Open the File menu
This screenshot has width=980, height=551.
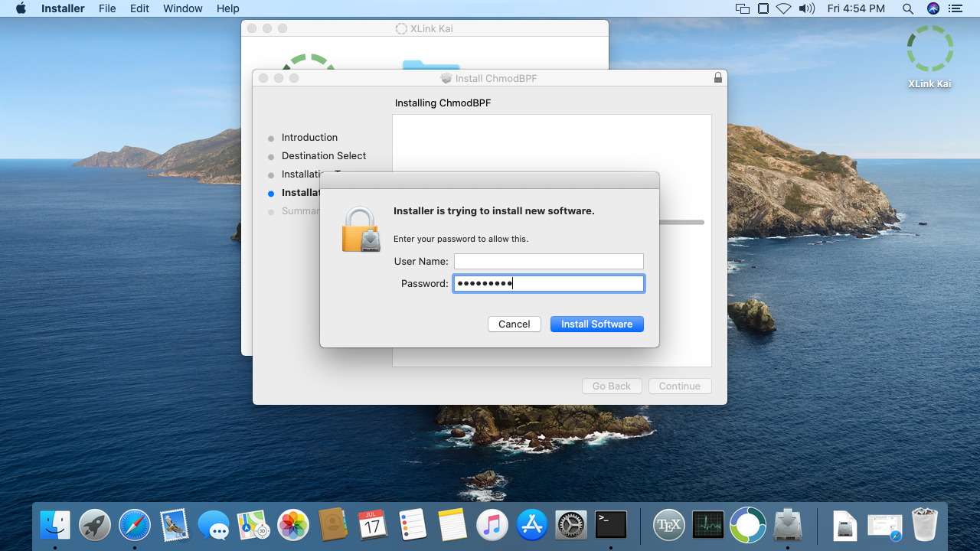[x=107, y=8]
